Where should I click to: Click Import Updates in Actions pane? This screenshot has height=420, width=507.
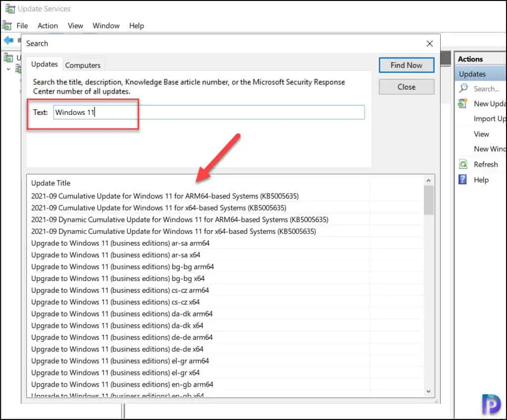(490, 119)
